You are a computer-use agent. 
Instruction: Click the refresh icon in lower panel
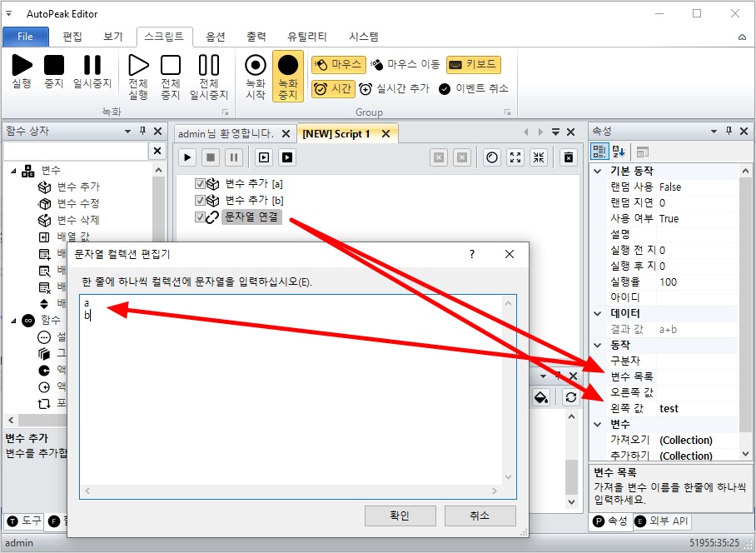tap(571, 397)
